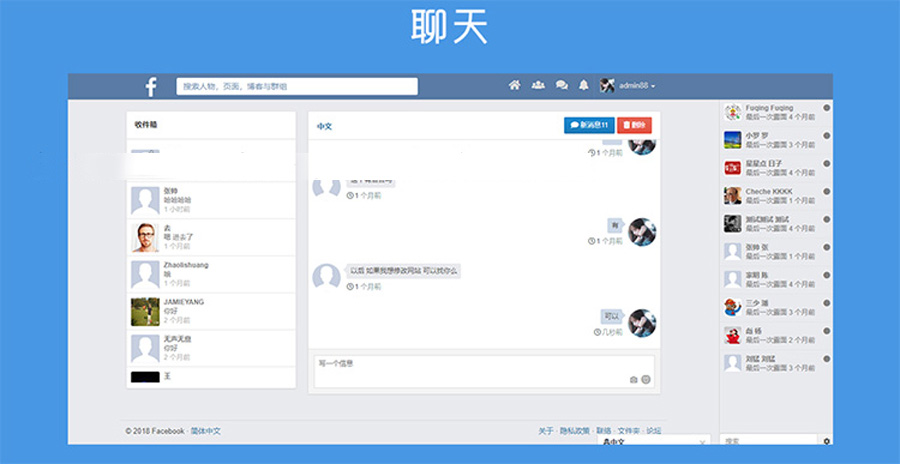The image size is (900, 464).
Task: Show notifications via the bell icon
Action: 583,86
